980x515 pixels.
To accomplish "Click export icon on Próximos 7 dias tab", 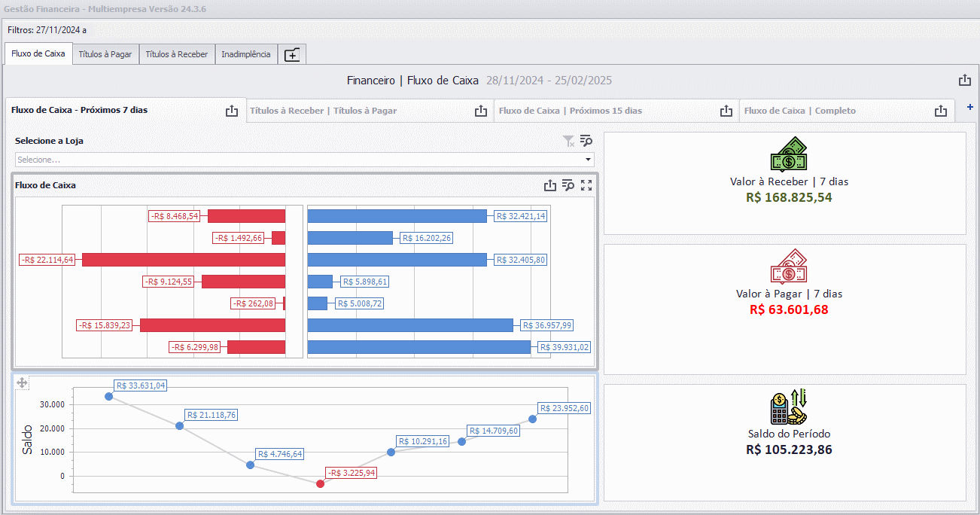I will pyautogui.click(x=232, y=111).
